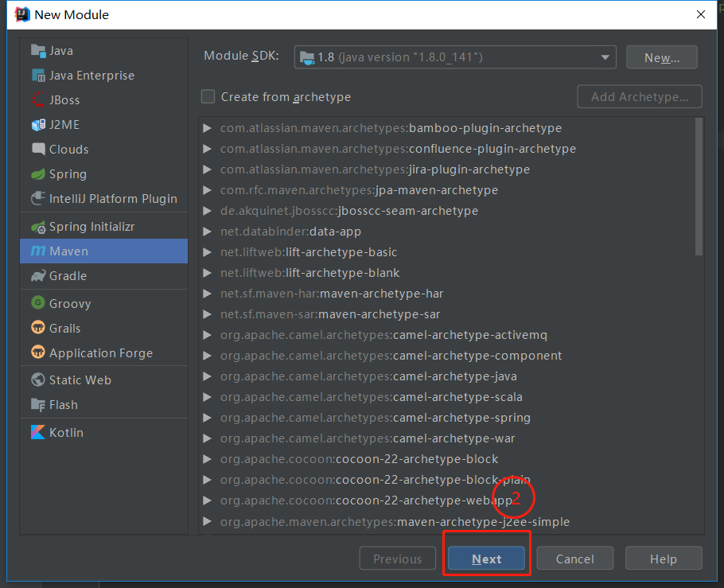
Task: Select the Spring leaf icon
Action: tap(38, 174)
